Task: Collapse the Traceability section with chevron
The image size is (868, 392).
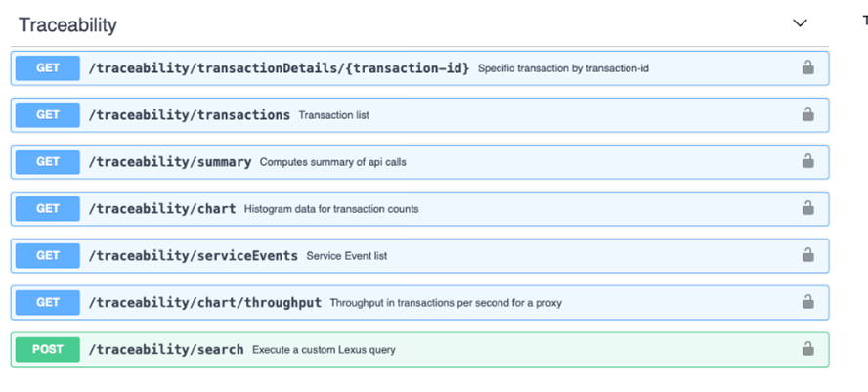Action: point(800,23)
